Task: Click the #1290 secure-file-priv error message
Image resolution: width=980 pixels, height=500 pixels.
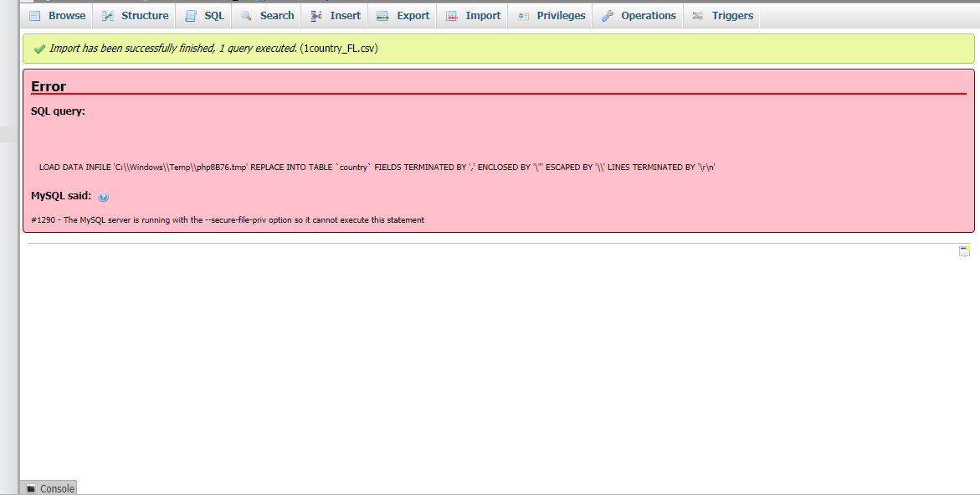Action: pos(228,220)
